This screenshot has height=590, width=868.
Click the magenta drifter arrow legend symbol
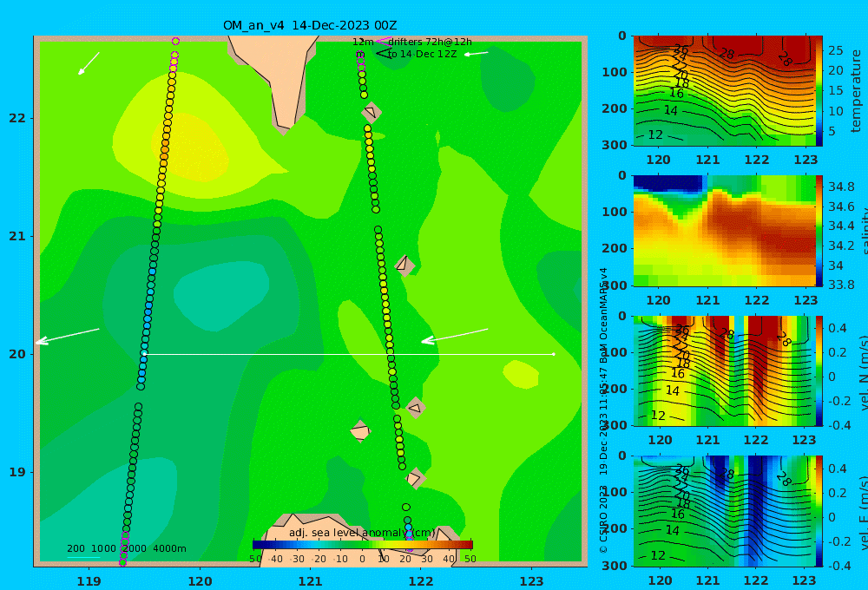(x=383, y=42)
